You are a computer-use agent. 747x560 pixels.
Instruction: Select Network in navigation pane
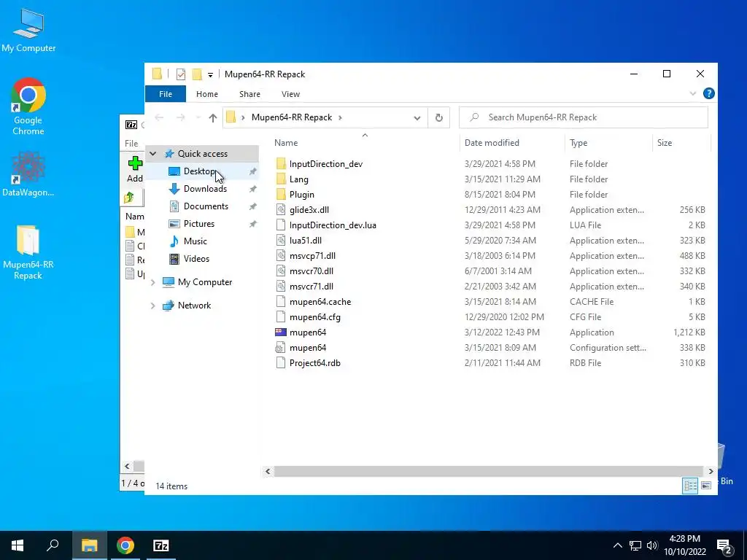[194, 306]
